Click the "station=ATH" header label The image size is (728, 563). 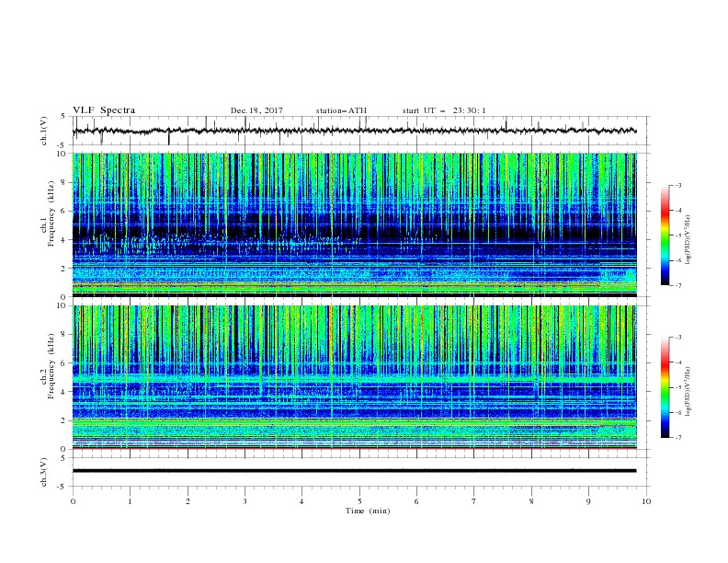[x=341, y=110]
